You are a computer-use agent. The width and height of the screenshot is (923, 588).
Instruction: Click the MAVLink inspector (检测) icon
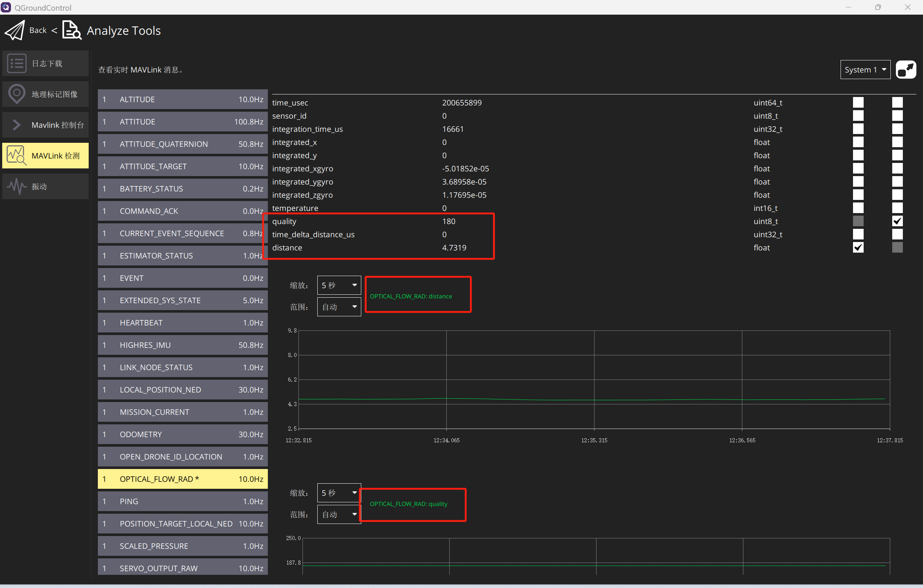click(16, 156)
